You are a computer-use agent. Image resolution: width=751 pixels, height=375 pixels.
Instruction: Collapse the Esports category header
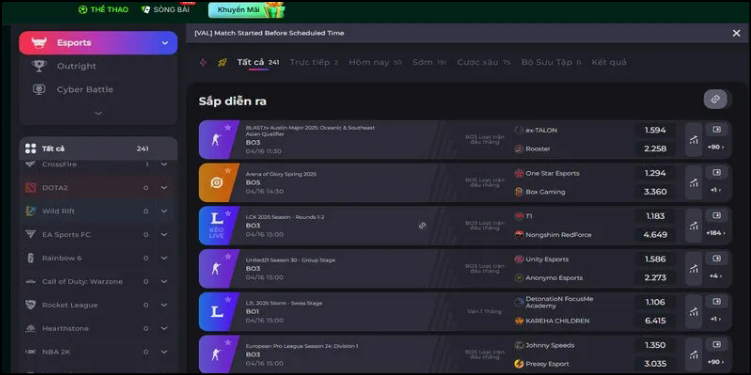pos(98,43)
